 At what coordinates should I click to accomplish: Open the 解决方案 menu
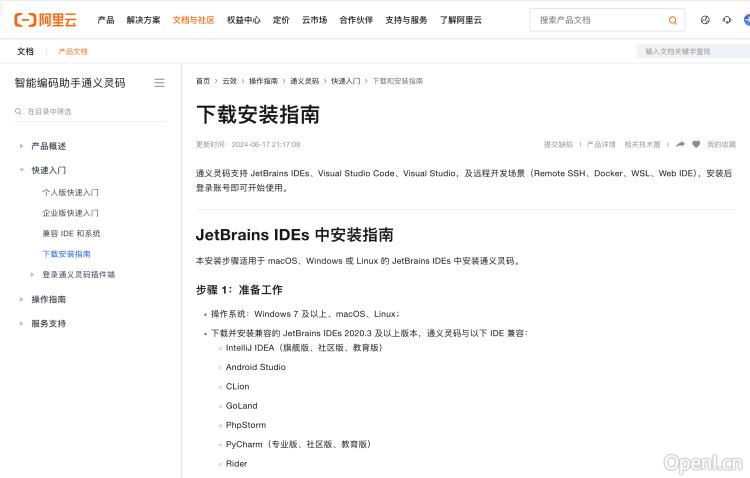click(x=143, y=20)
